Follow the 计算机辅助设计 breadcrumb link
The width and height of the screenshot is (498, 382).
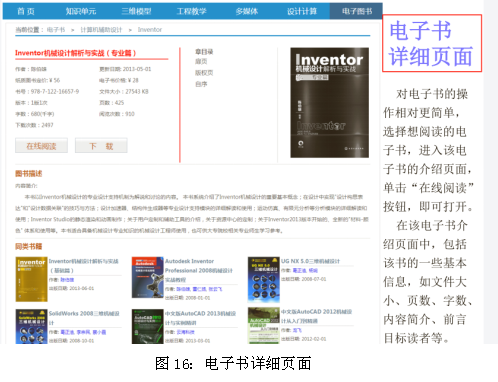click(101, 30)
